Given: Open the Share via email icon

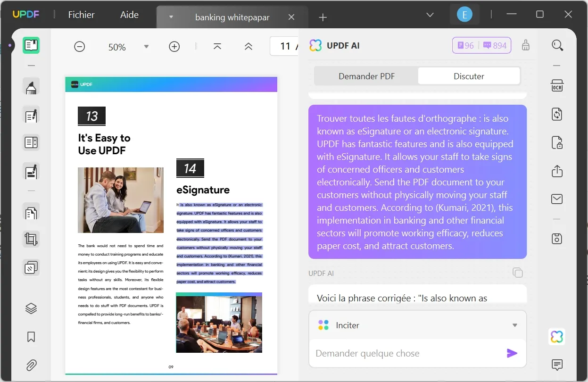Looking at the screenshot, I should point(557,199).
